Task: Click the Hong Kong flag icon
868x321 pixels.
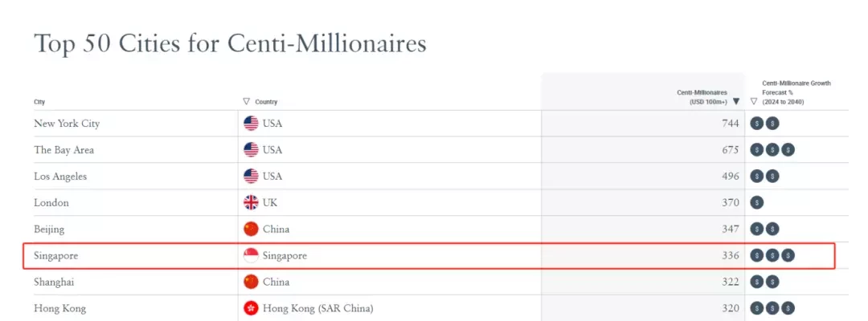Action: [x=251, y=308]
